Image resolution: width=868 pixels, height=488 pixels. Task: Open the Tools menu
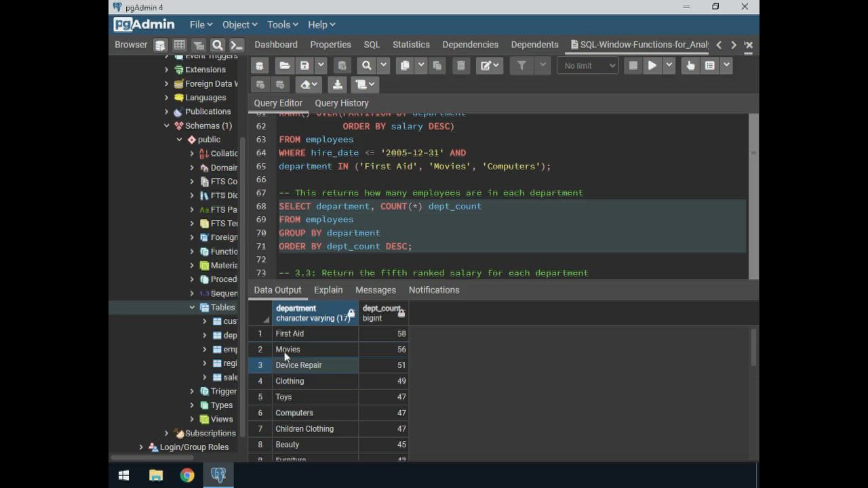pyautogui.click(x=282, y=24)
